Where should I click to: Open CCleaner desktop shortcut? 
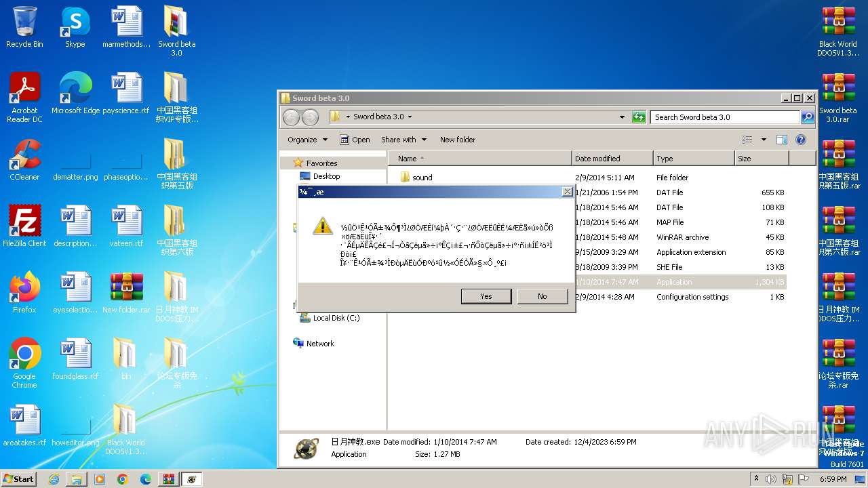(x=24, y=160)
